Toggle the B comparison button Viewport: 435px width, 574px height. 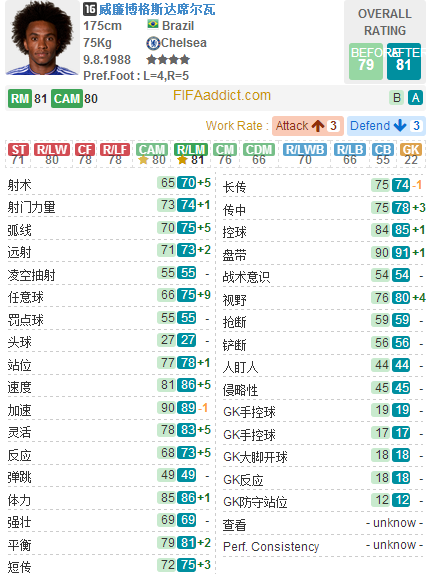point(397,98)
